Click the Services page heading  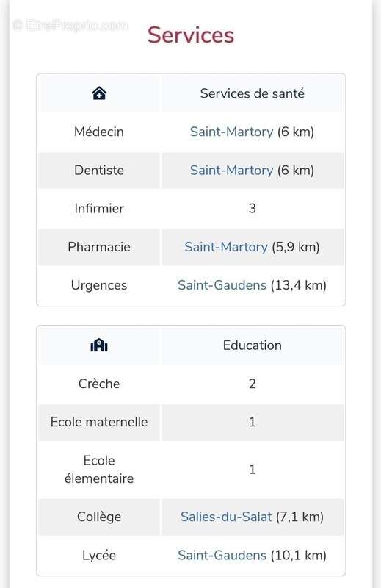coord(191,35)
